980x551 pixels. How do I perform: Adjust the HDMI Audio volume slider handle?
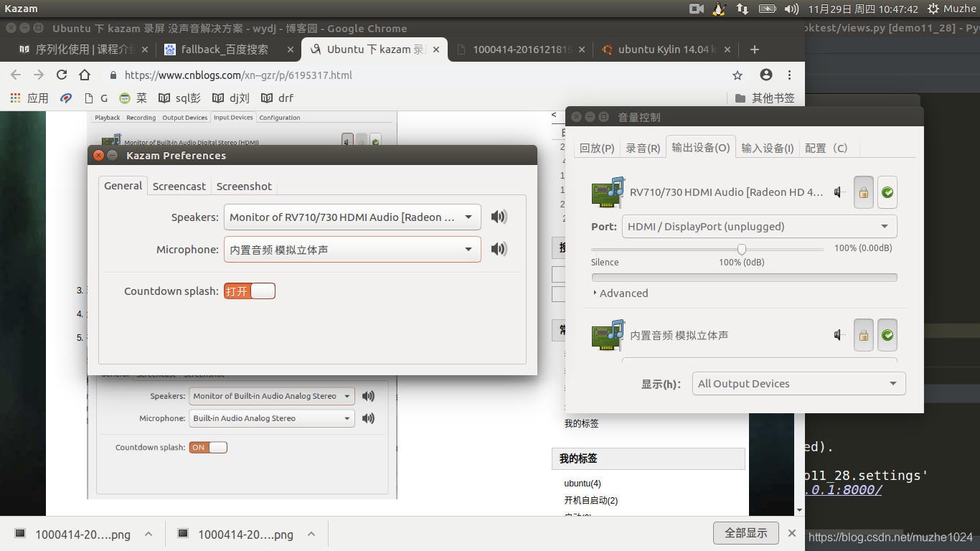coord(742,249)
